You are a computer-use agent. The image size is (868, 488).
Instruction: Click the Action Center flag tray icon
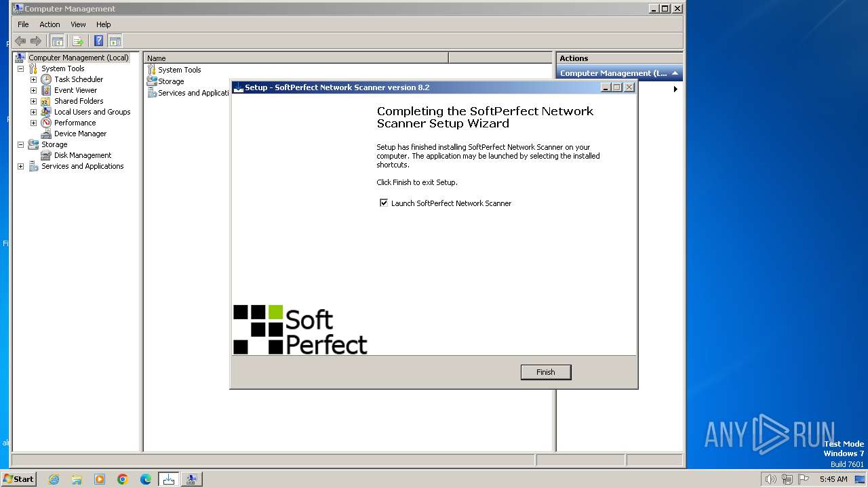(804, 479)
